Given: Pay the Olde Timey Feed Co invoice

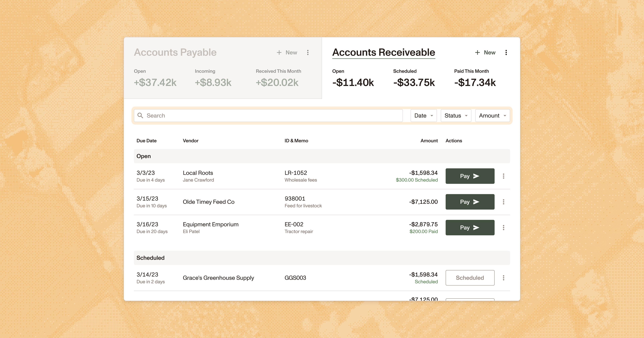Looking at the screenshot, I should point(470,202).
